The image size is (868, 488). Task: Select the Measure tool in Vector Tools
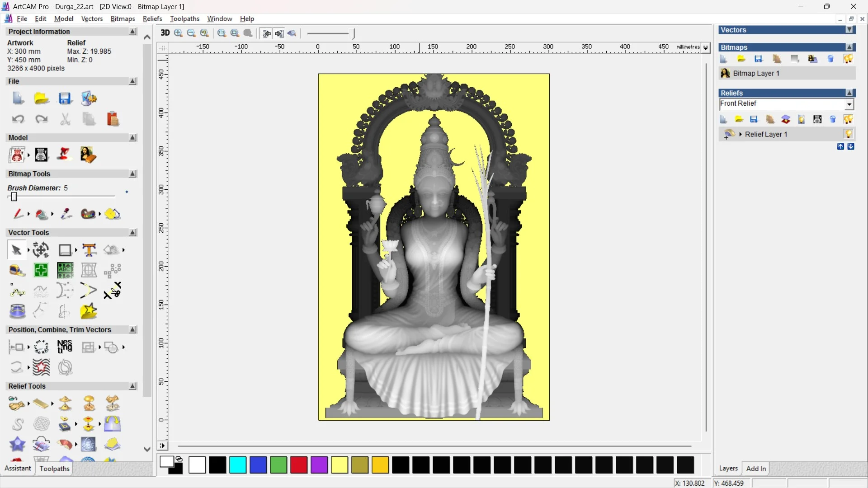(x=17, y=270)
